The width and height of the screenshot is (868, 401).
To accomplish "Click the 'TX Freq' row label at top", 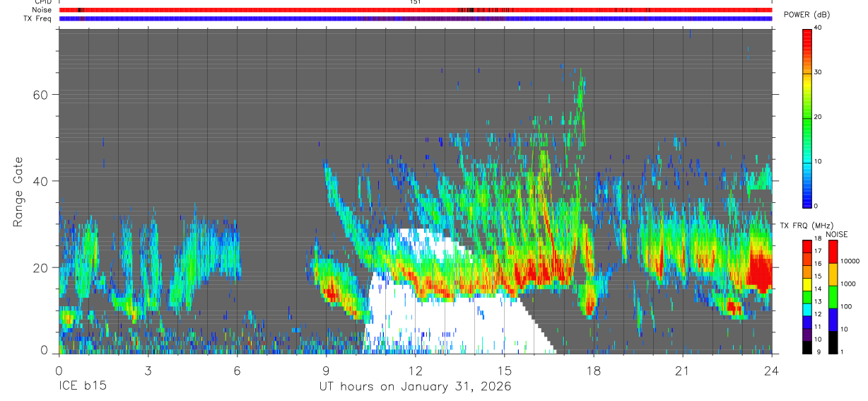I will [x=38, y=18].
